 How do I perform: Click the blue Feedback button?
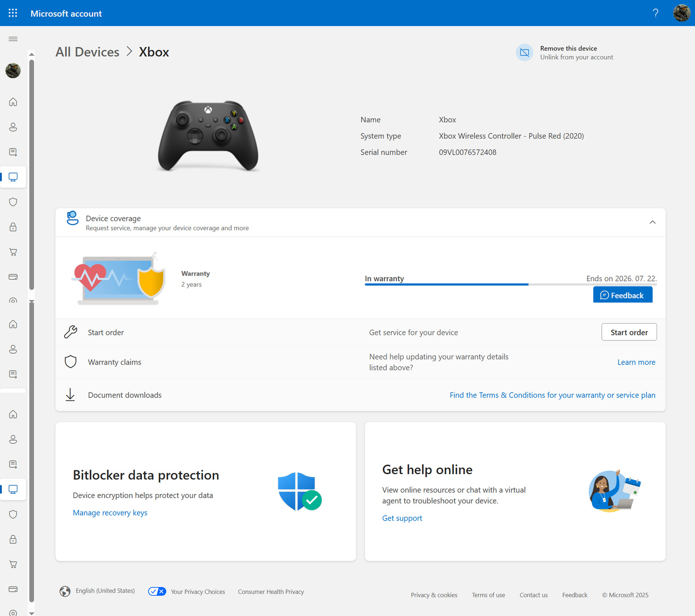[622, 295]
